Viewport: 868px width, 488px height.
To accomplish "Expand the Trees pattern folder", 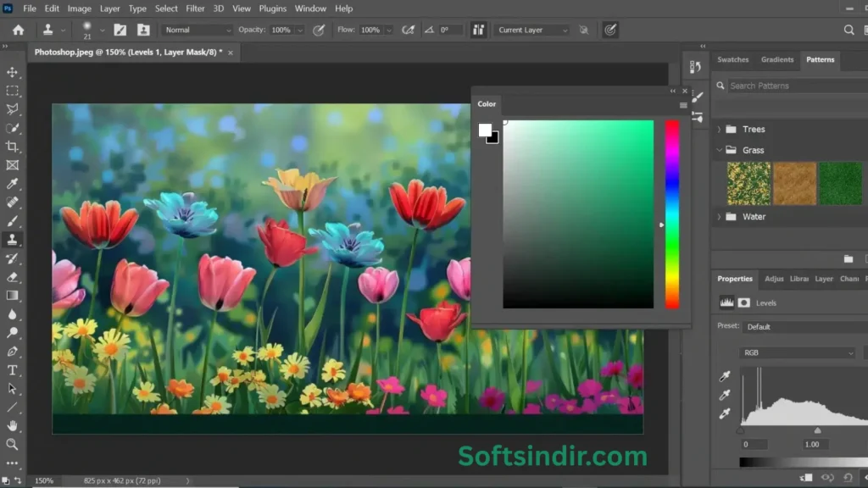I will click(720, 130).
